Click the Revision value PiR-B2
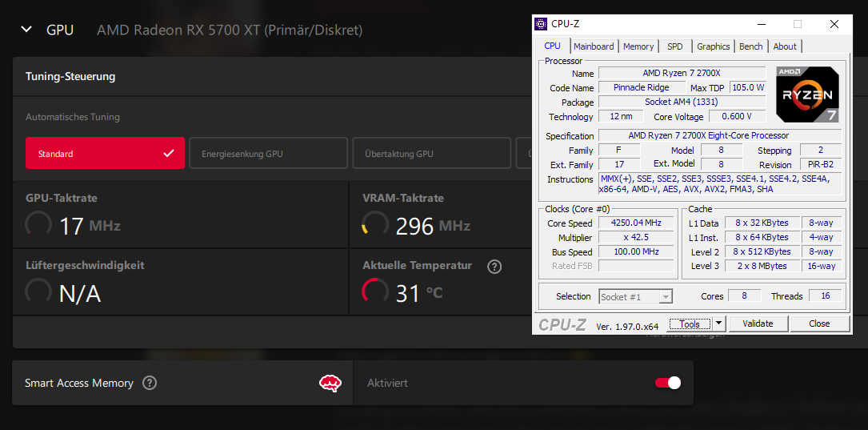 coord(821,165)
